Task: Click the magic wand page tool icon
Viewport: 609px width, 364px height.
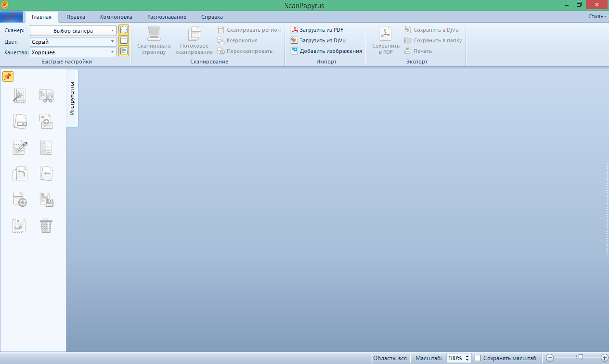Action: [x=20, y=96]
